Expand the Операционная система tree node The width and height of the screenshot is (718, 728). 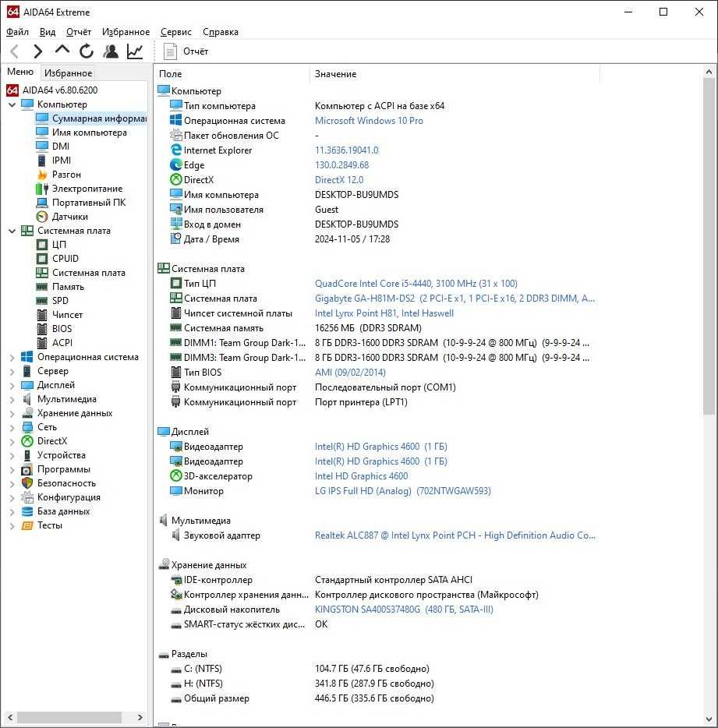[12, 358]
